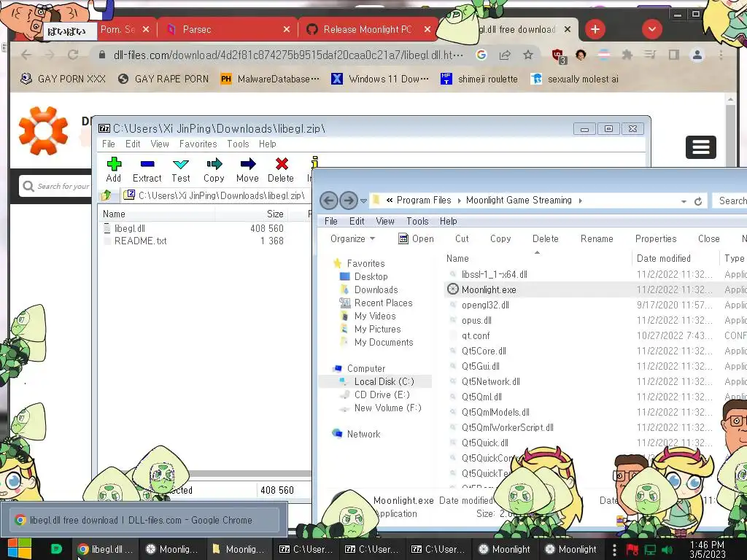The width and height of the screenshot is (747, 560).
Task: Switch to the Parsec tab
Action: coord(228,29)
